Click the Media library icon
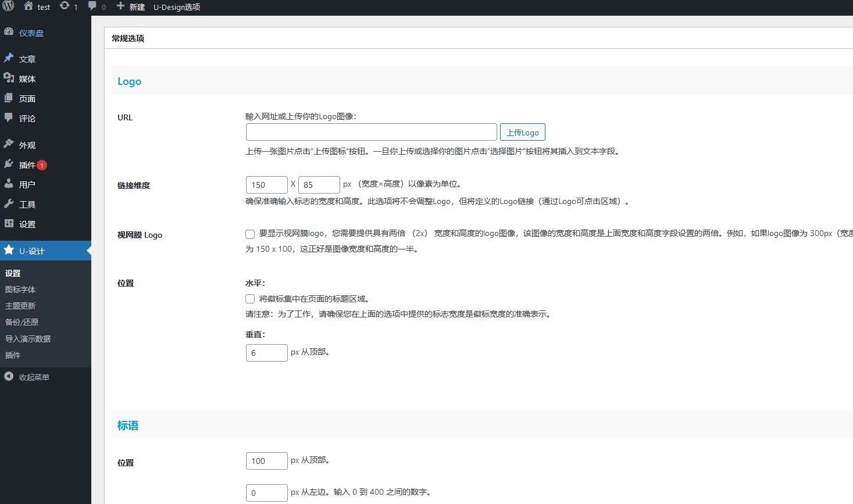853x504 pixels. (9, 78)
